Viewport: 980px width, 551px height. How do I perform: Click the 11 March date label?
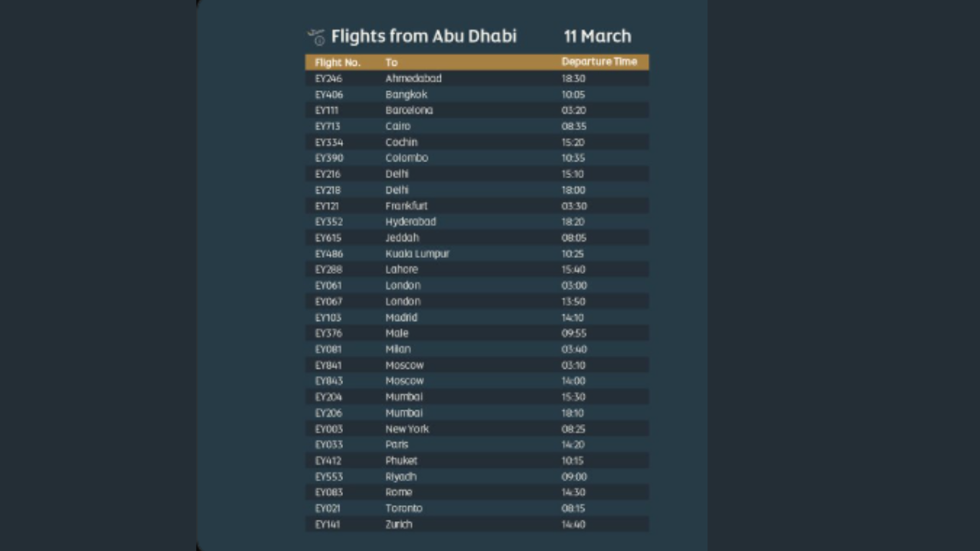coord(597,37)
